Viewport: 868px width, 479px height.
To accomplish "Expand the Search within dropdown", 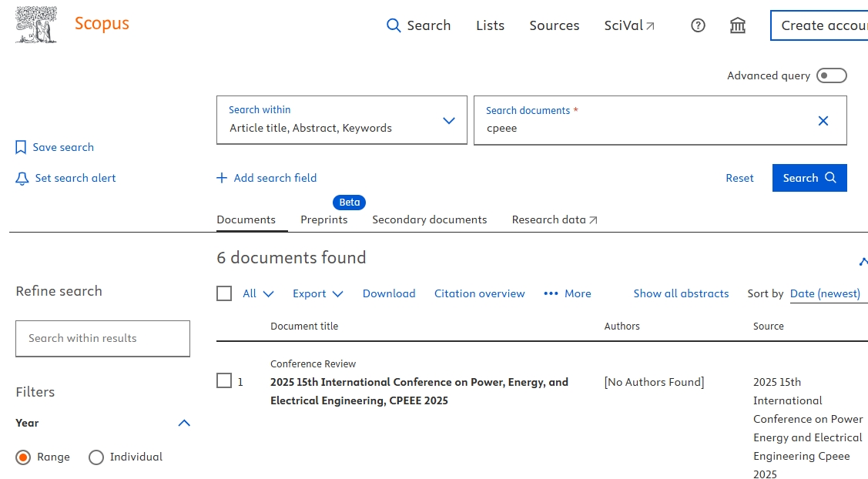I will tap(341, 120).
